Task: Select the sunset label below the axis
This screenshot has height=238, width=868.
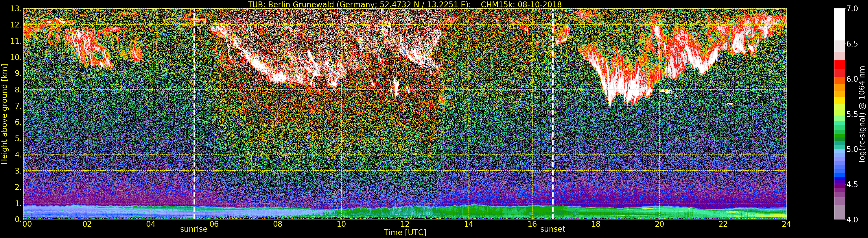Action: [553, 229]
